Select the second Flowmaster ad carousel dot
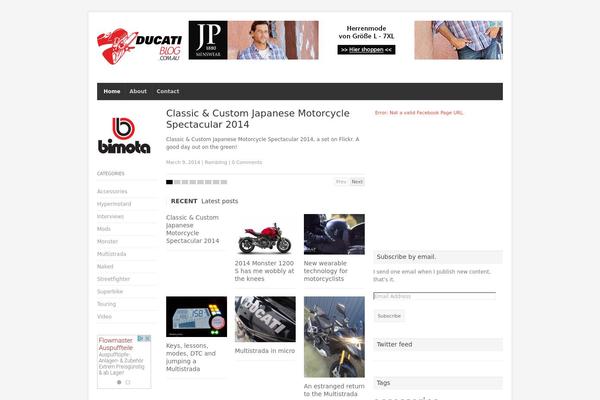This screenshot has width=600, height=400. pyautogui.click(x=128, y=382)
